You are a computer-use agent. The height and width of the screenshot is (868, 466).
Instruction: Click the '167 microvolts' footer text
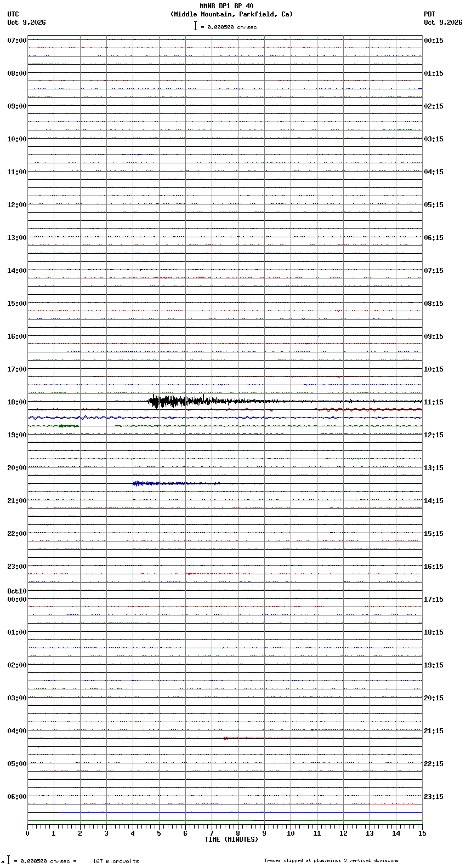pos(116,861)
